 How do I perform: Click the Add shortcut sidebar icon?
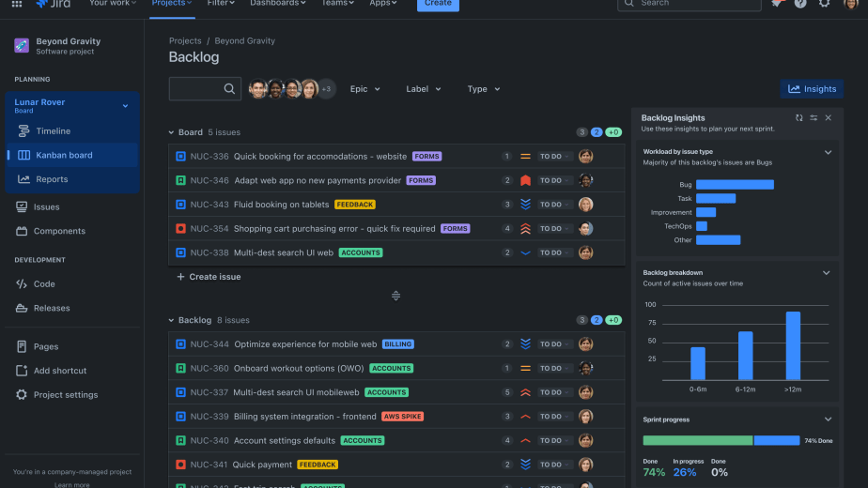pyautogui.click(x=22, y=371)
